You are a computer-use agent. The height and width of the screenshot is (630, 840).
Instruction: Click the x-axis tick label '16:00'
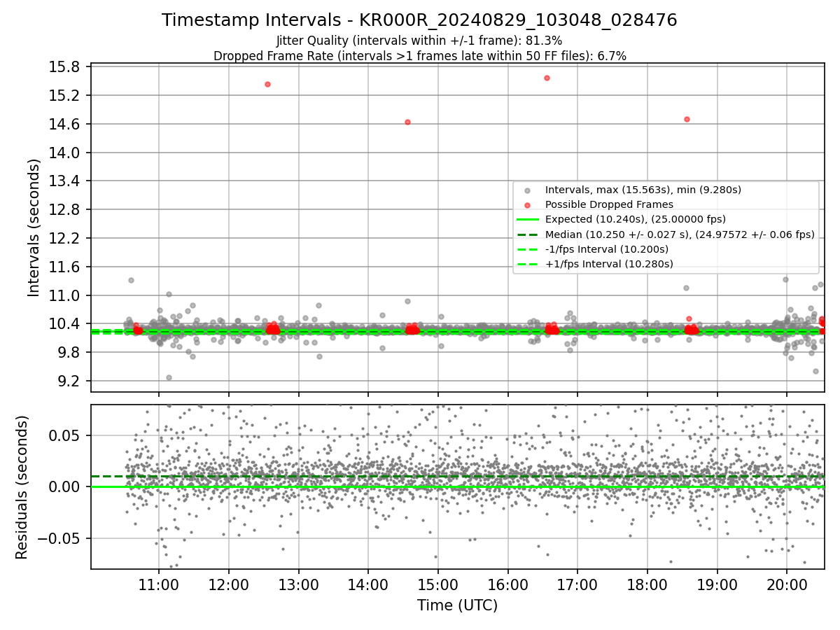(507, 585)
